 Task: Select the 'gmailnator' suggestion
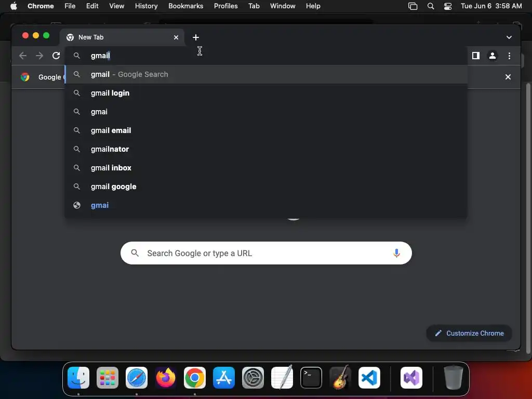tap(267, 149)
